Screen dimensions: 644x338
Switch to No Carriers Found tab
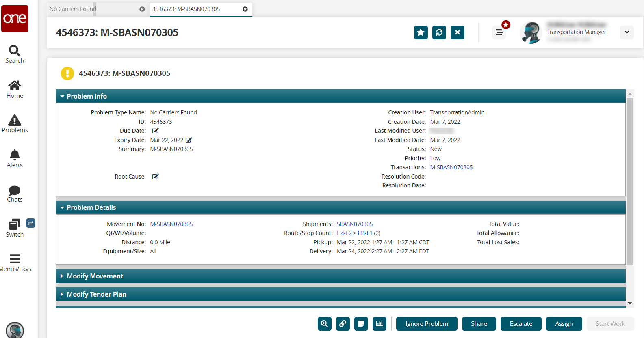pos(73,9)
